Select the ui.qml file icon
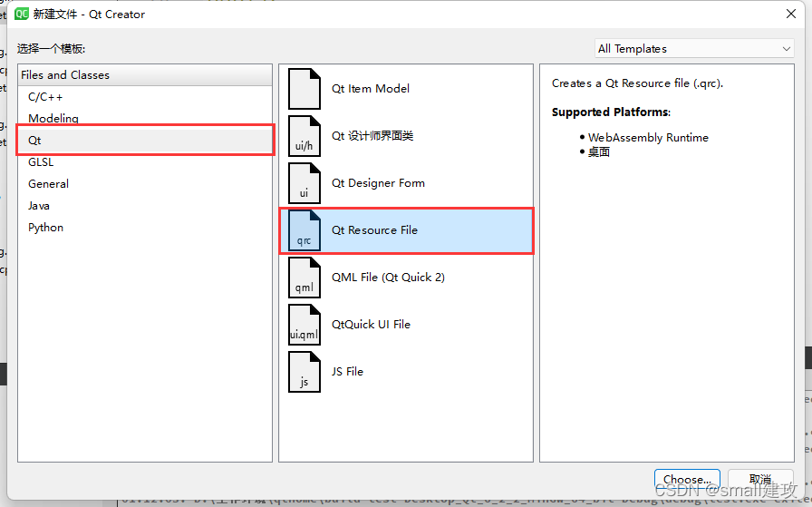 [x=304, y=325]
